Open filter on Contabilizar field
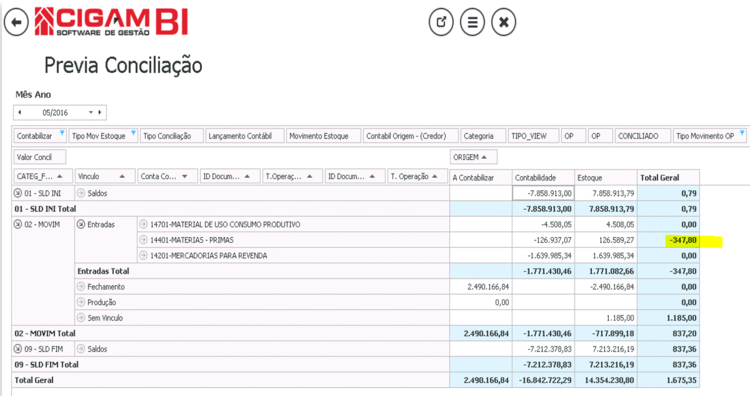Image resolution: width=750 pixels, height=396 pixels. point(62,132)
